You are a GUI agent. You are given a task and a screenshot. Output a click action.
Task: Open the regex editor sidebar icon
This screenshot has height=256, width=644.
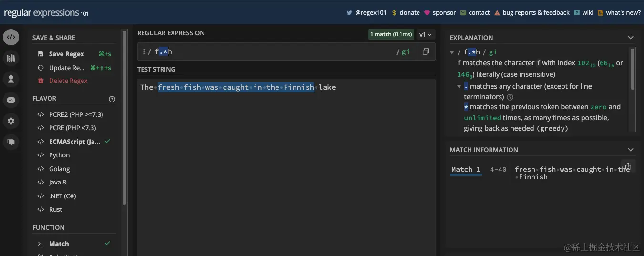point(11,37)
